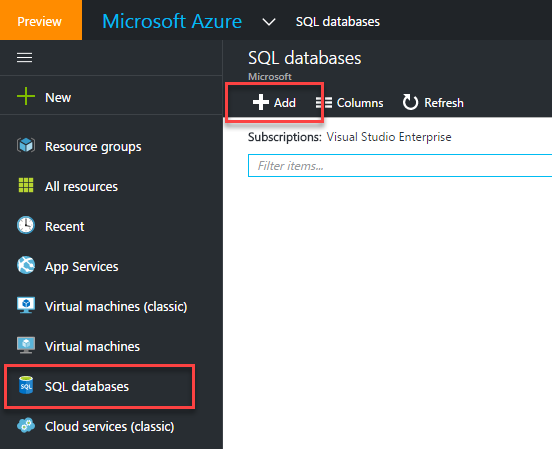Open the Recent sidebar entry

[x=65, y=226]
